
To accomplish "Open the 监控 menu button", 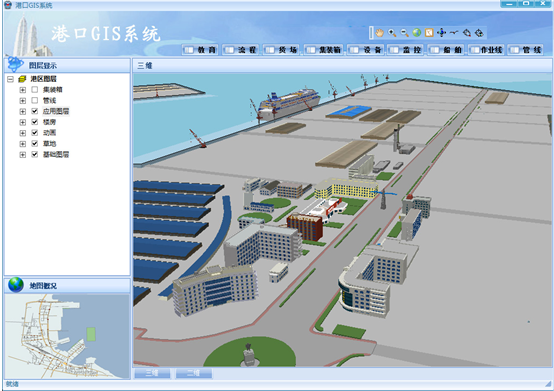I will [406, 50].
